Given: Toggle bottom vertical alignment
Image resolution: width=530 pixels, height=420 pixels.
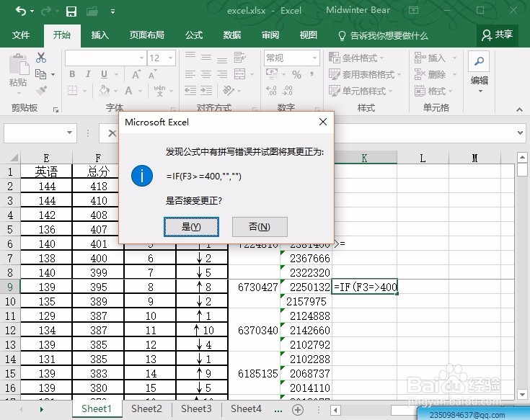Looking at the screenshot, I should click(x=222, y=60).
